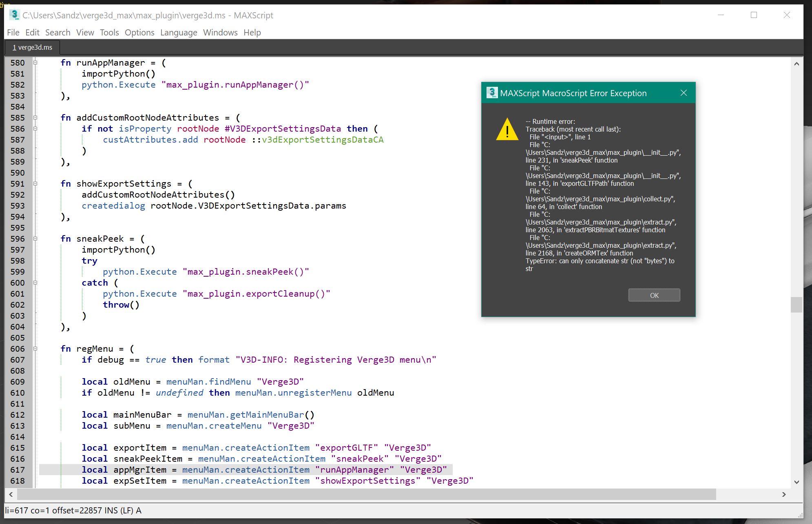Select the verge3d.ms editor tab
The height and width of the screenshot is (524, 812).
click(x=32, y=47)
